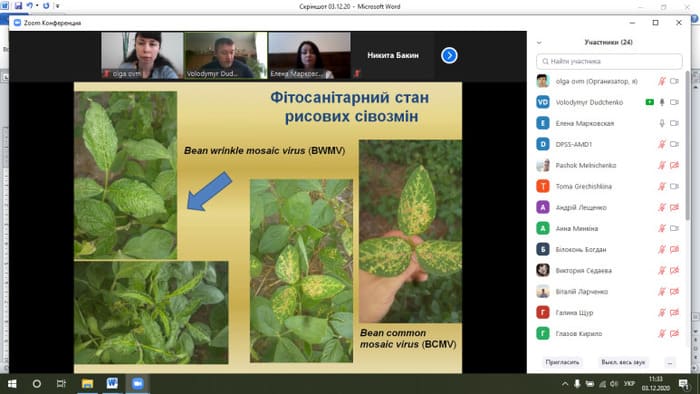Open the more options ellipsis button
Viewport: 700px width, 394px height.
pyautogui.click(x=670, y=362)
